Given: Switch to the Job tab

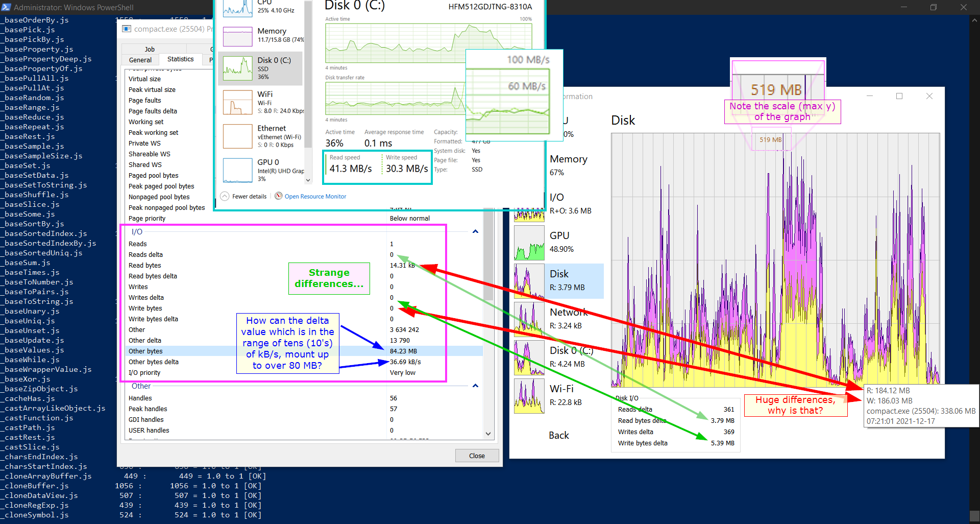Looking at the screenshot, I should [x=150, y=49].
